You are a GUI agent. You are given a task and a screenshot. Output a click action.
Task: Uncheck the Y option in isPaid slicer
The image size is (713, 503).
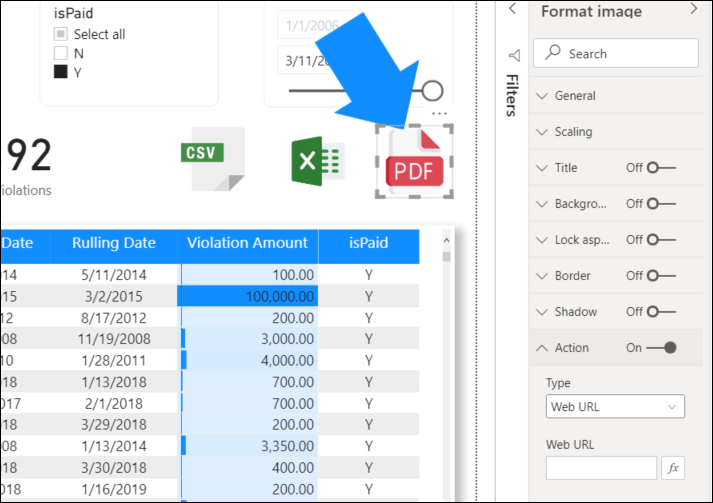coord(61,72)
